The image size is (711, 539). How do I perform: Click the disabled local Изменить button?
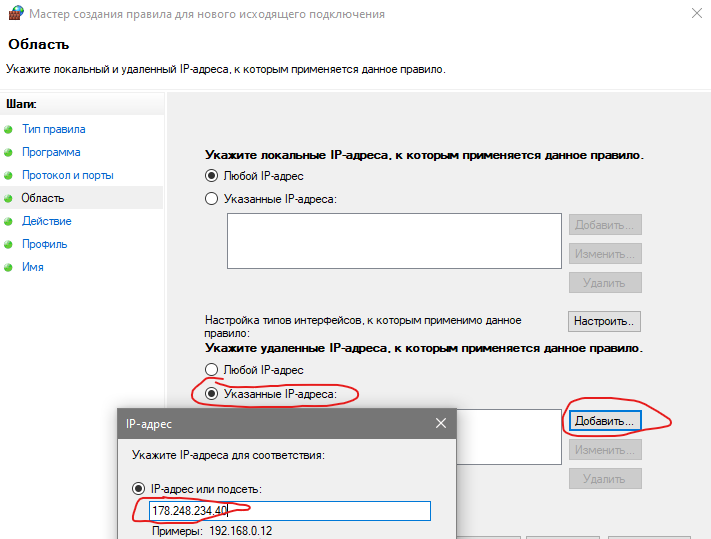(x=605, y=254)
